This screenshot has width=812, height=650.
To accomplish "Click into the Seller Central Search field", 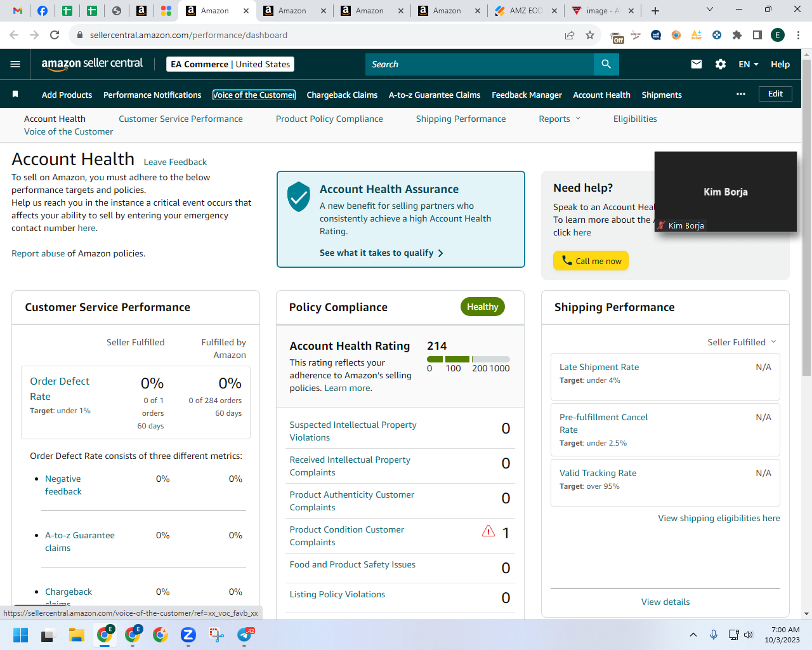I will point(480,64).
